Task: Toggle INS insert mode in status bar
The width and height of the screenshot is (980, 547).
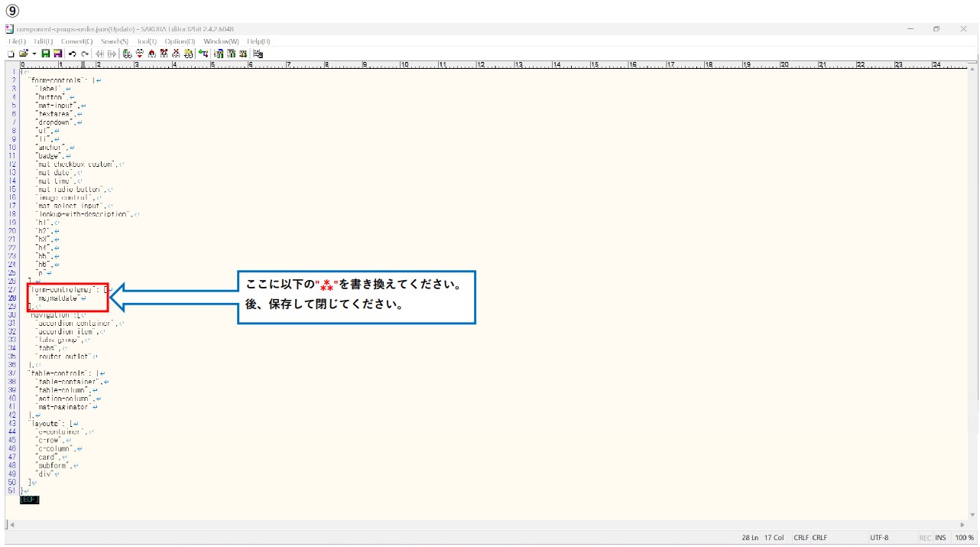Action: (940, 538)
